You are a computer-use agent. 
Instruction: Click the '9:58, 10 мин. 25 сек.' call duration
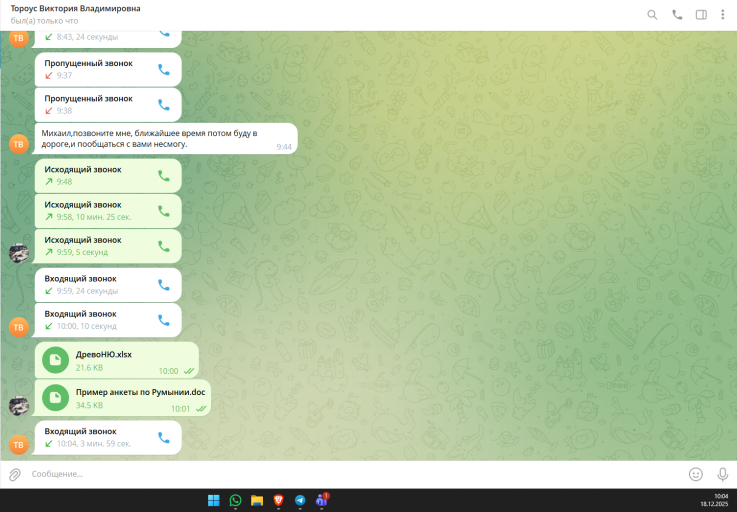click(x=94, y=217)
